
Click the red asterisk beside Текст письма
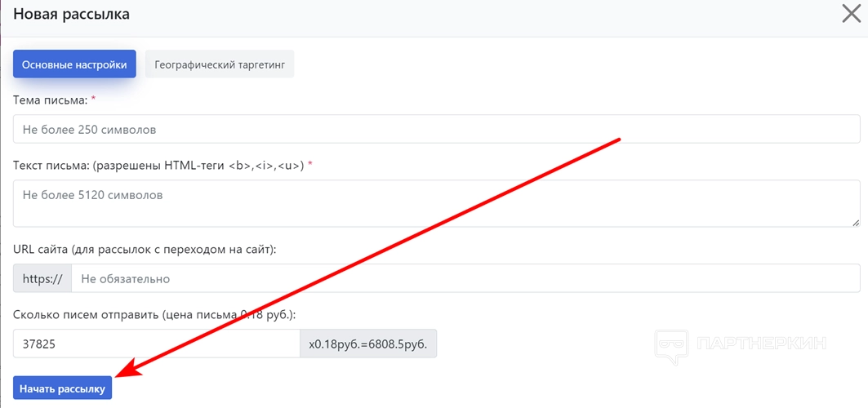(x=310, y=165)
